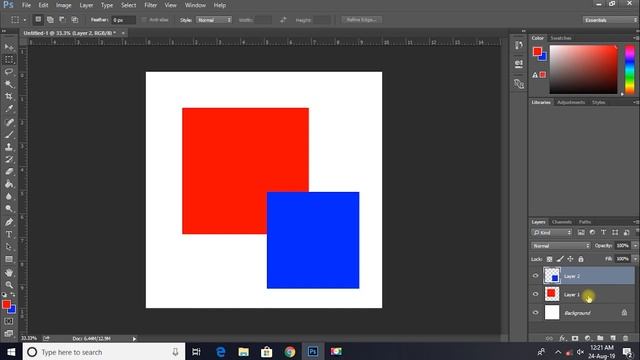The height and width of the screenshot is (360, 640).
Task: Toggle lock transparent pixels
Action: click(x=549, y=259)
